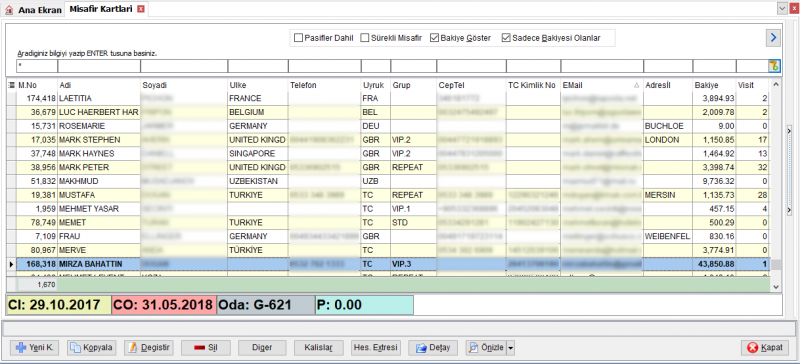Open tab list dropdown at top right
Screen dimensions: 800x364
pyautogui.click(x=782, y=9)
